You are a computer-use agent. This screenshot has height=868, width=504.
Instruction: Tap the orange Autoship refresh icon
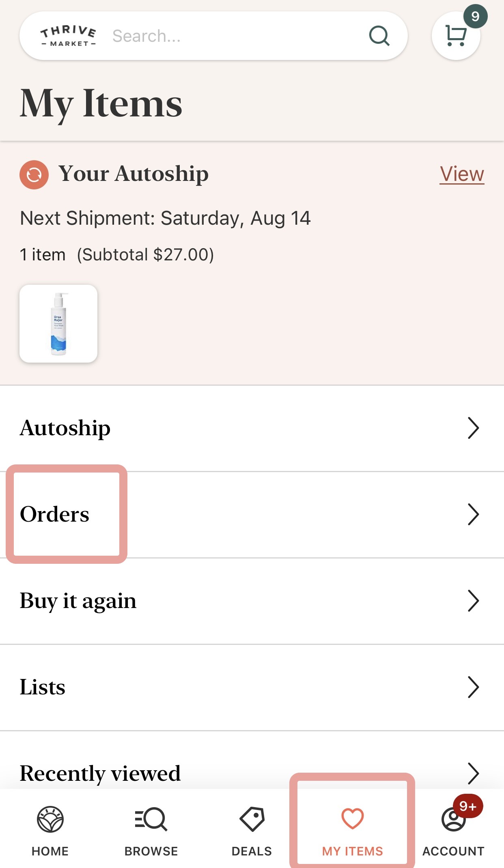[34, 175]
